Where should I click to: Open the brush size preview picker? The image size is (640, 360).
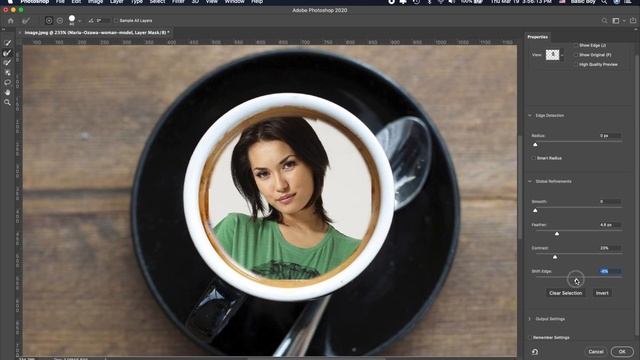[x=72, y=20]
